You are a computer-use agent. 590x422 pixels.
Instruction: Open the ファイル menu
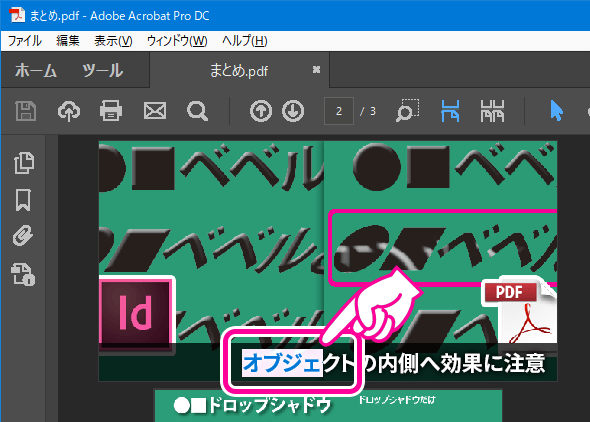(25, 41)
